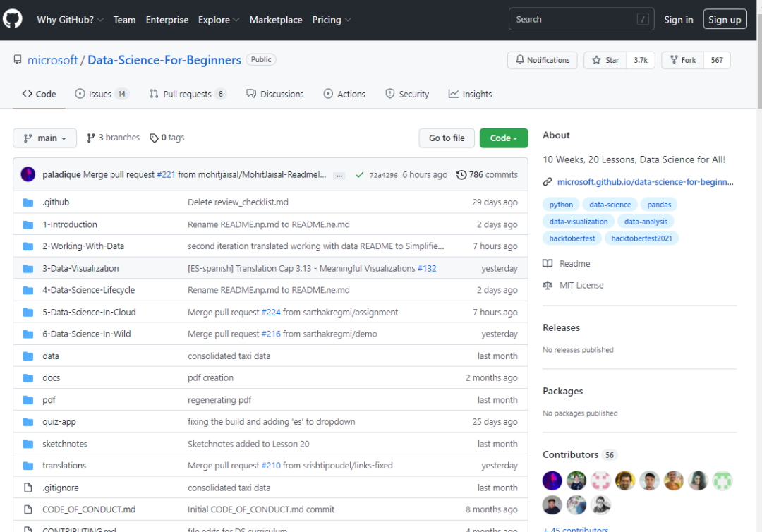Click the Readme book icon

click(548, 263)
